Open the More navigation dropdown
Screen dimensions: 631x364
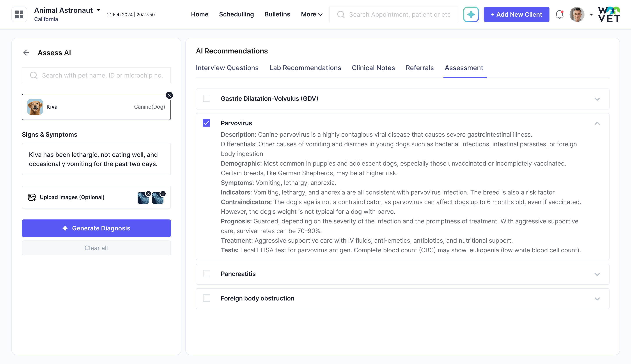(x=311, y=14)
